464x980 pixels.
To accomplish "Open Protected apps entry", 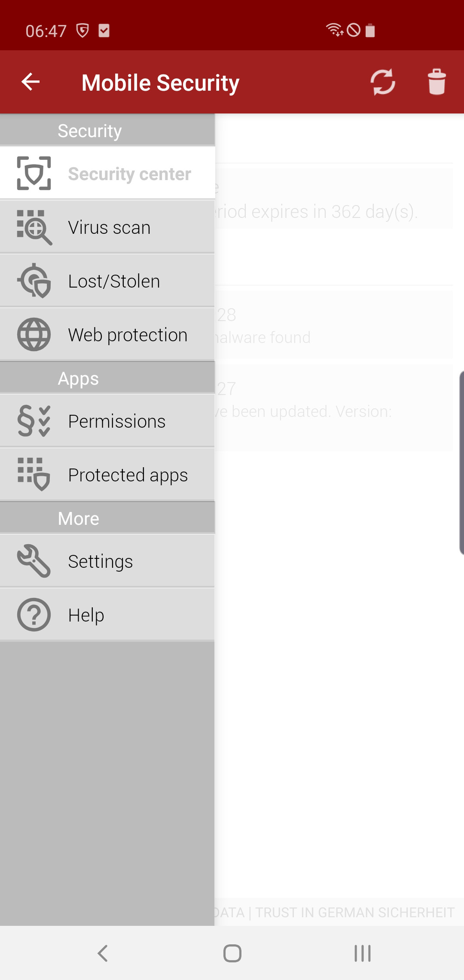I will [x=107, y=475].
